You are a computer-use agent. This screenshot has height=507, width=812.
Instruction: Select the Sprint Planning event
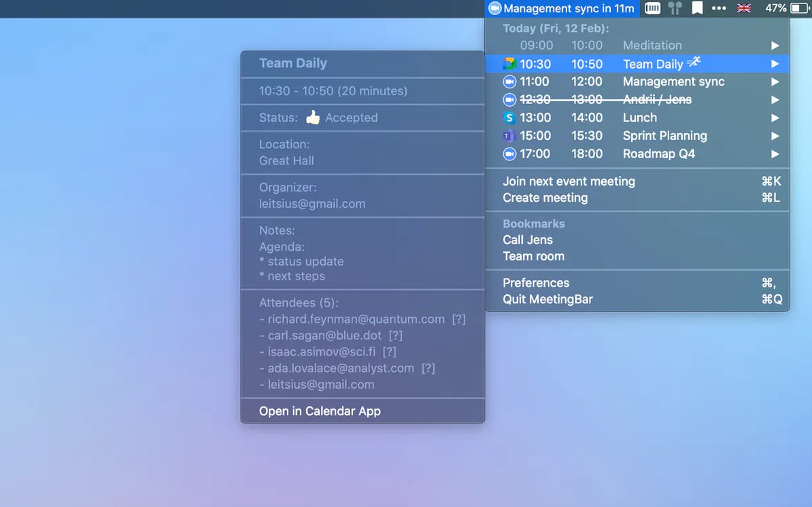coord(637,136)
